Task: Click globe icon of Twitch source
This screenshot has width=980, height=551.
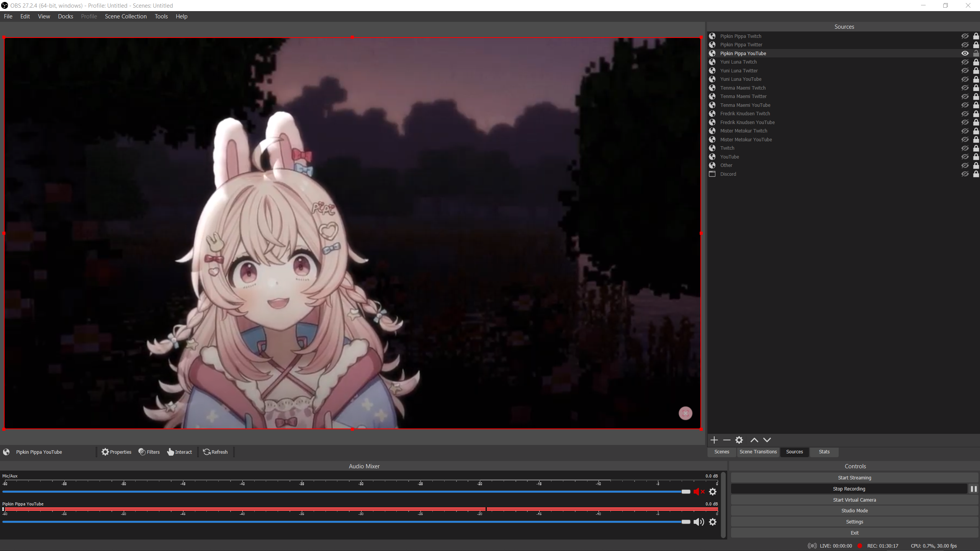Action: tap(712, 148)
